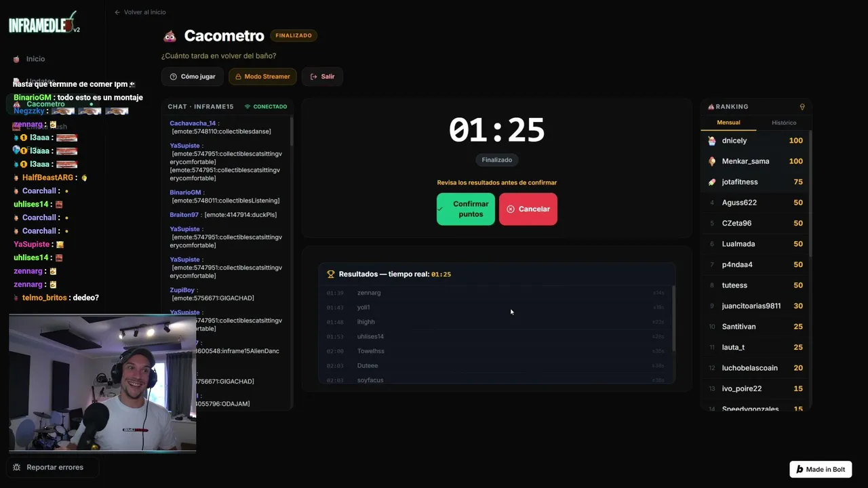Click the trophy icon in Resultados header

coord(331,274)
